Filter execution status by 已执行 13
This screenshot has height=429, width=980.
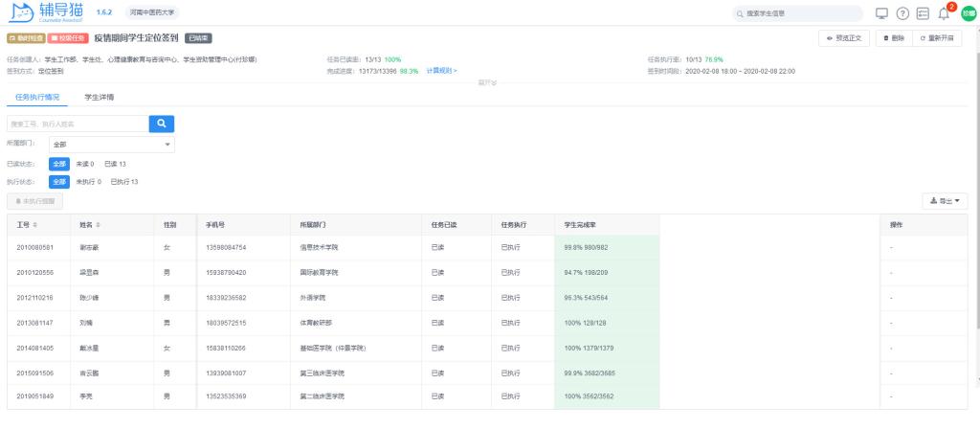point(124,181)
